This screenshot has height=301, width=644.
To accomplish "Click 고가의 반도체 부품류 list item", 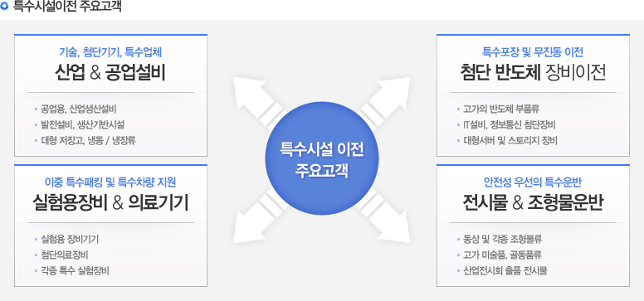I will [501, 109].
